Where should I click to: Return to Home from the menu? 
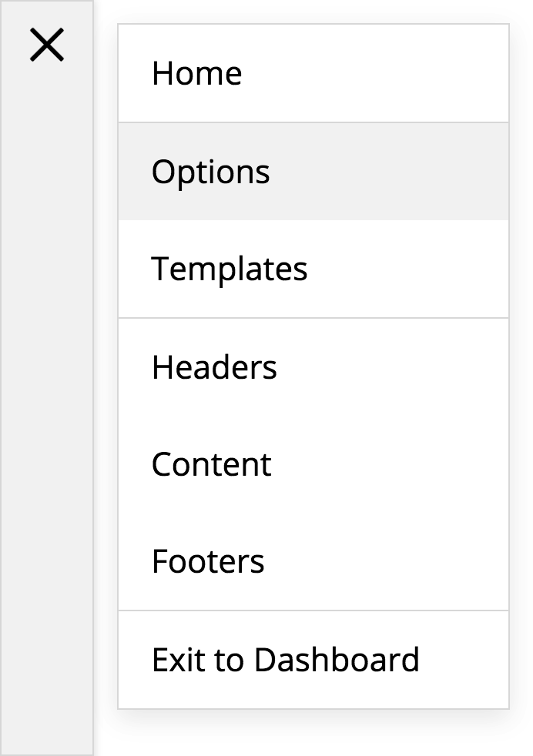click(197, 74)
